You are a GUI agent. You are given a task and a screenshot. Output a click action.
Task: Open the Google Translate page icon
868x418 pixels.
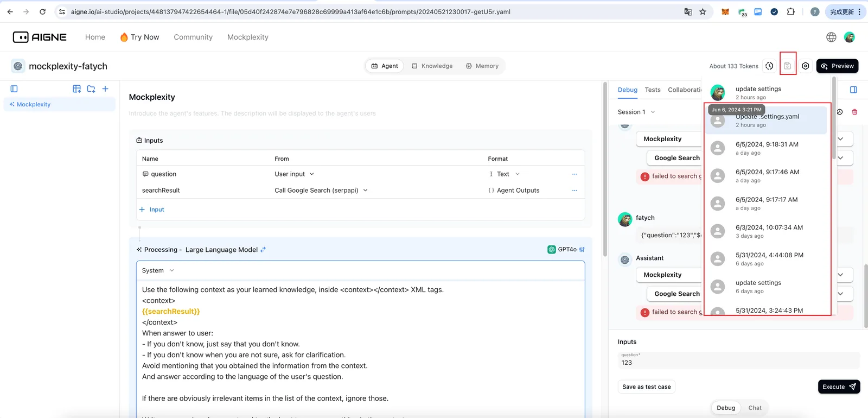(688, 11)
